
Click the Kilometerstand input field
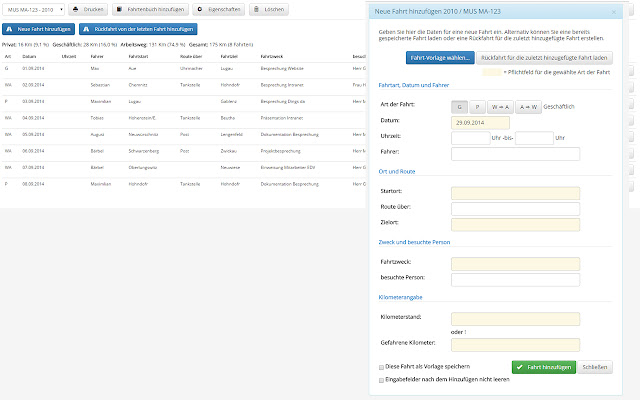click(x=516, y=319)
